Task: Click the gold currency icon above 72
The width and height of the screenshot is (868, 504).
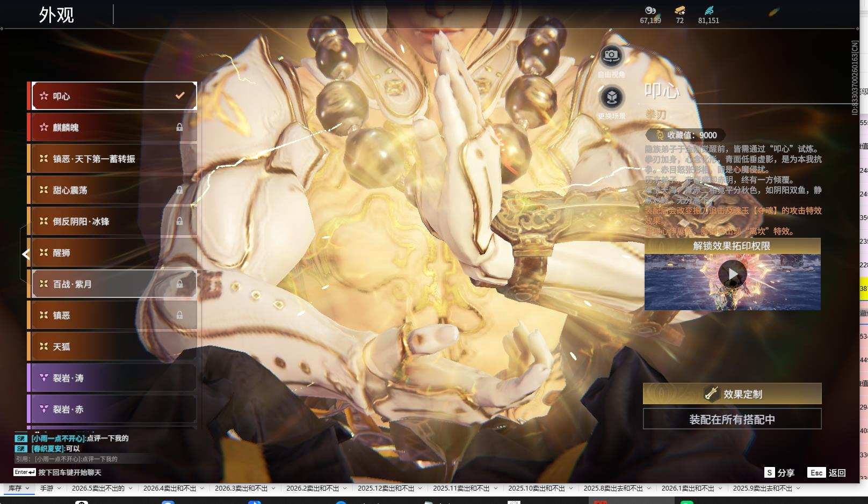Action: (x=680, y=10)
